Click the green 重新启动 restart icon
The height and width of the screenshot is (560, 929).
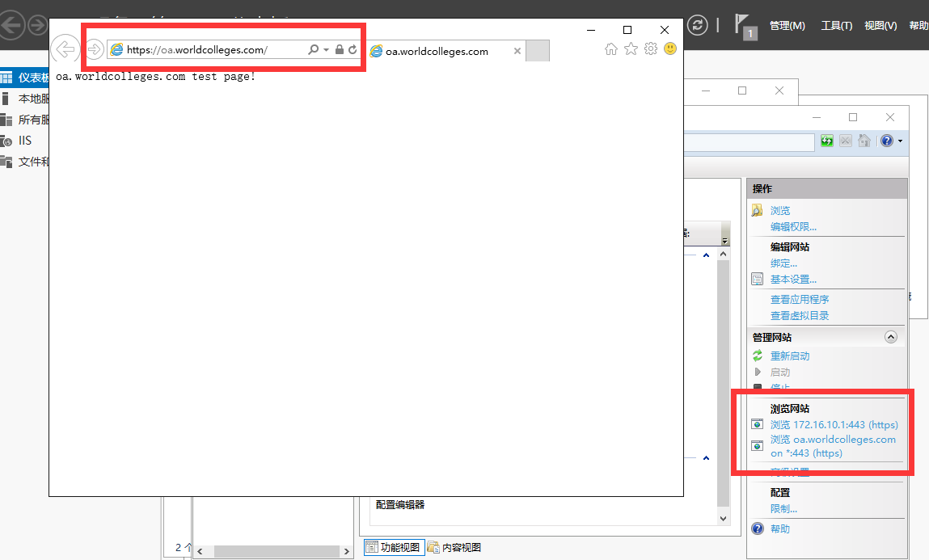(757, 356)
